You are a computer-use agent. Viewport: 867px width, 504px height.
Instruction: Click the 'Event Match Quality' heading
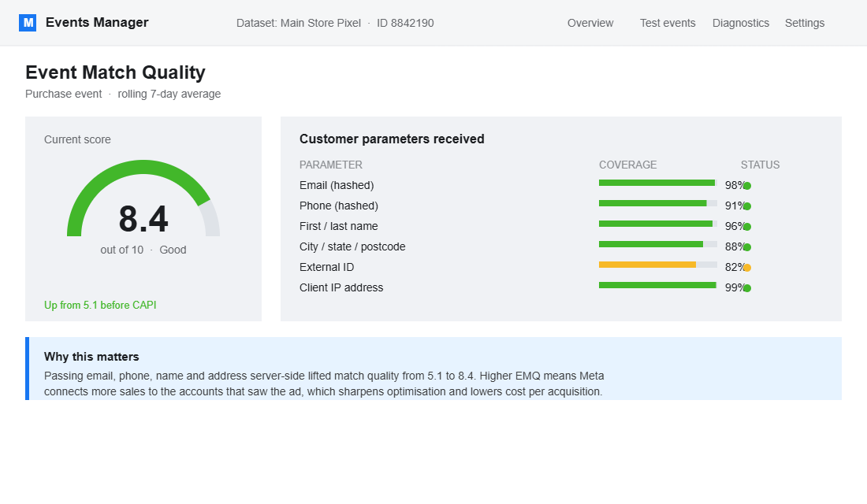[x=116, y=72]
